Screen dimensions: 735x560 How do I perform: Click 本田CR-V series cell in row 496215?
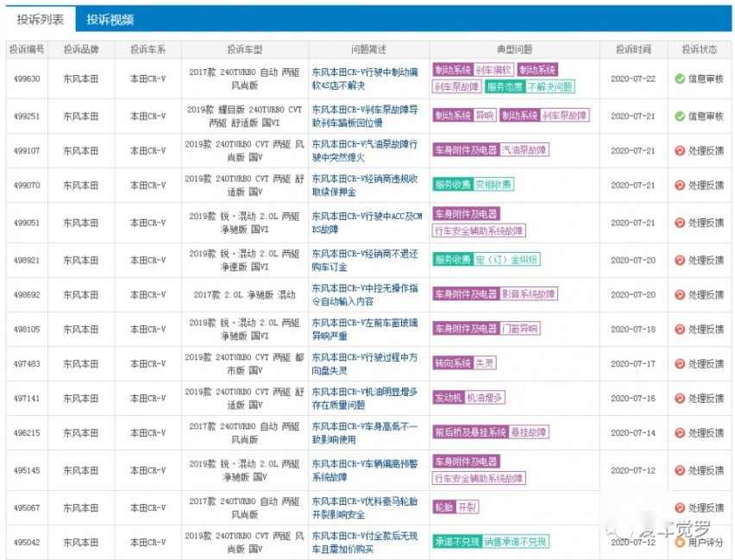click(x=148, y=433)
